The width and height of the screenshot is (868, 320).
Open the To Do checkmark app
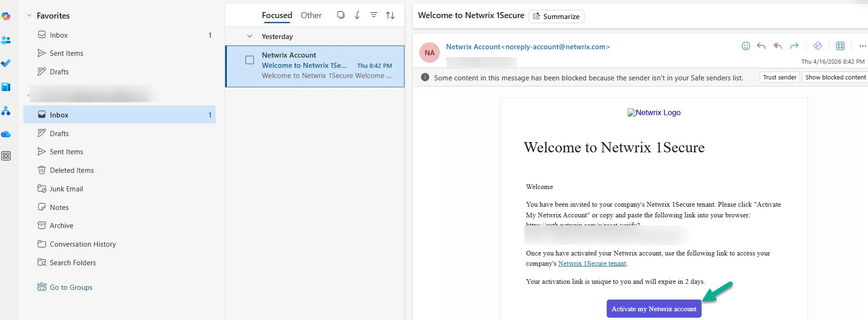tap(6, 63)
